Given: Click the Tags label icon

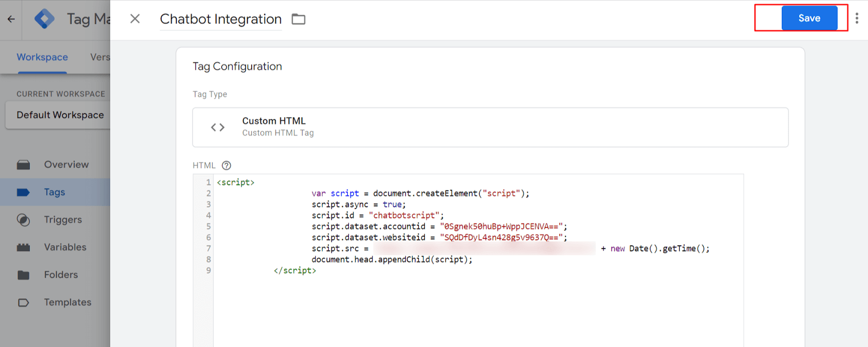Looking at the screenshot, I should click(23, 192).
